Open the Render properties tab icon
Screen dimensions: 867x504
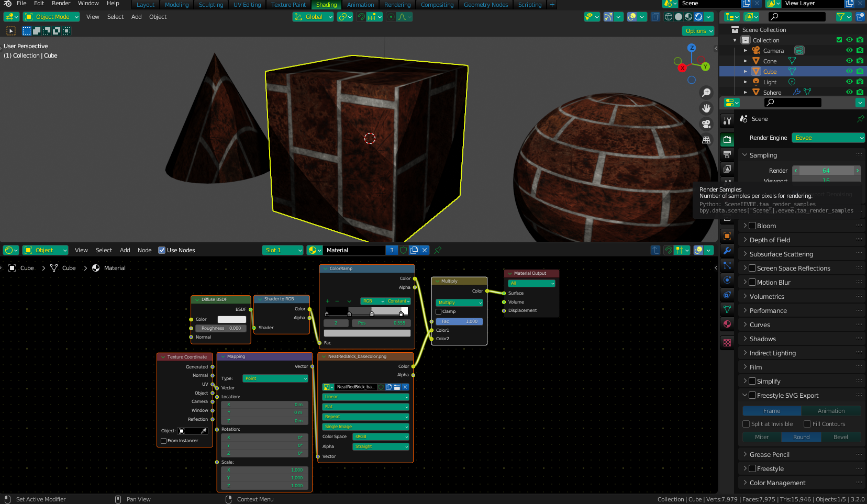727,139
